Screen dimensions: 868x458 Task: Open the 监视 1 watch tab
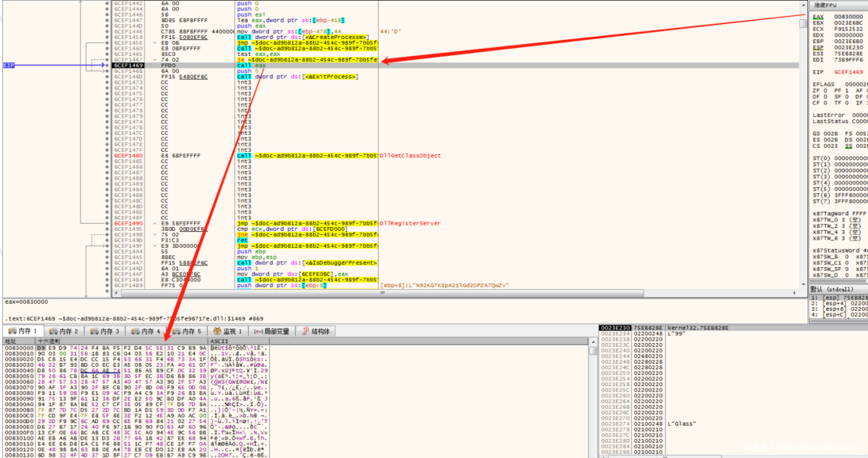coord(228,331)
